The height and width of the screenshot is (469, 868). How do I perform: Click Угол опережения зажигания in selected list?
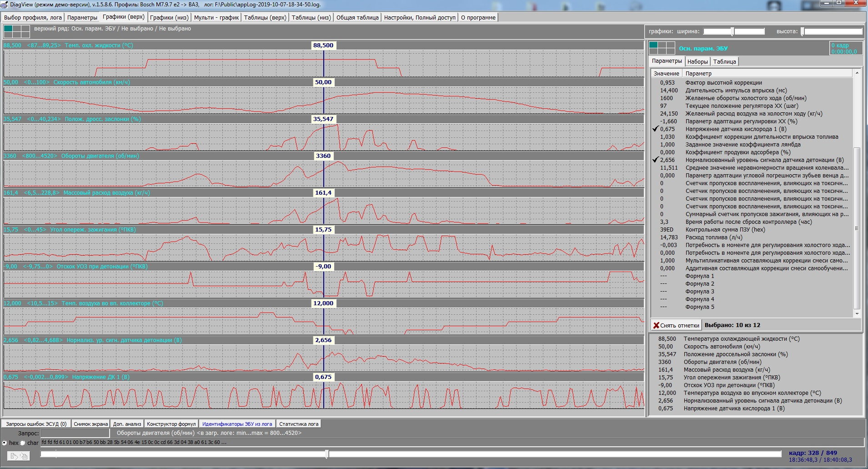click(732, 378)
